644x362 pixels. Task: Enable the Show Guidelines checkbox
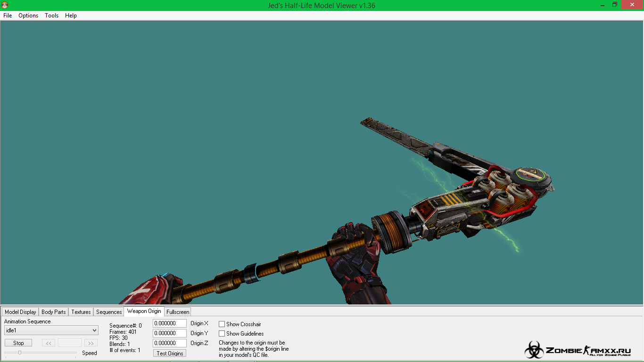pos(222,333)
